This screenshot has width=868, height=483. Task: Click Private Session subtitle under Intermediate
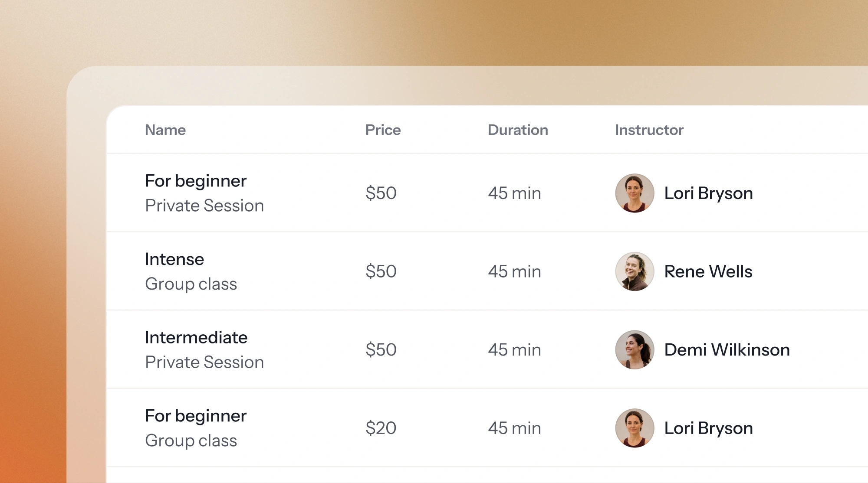tap(204, 362)
